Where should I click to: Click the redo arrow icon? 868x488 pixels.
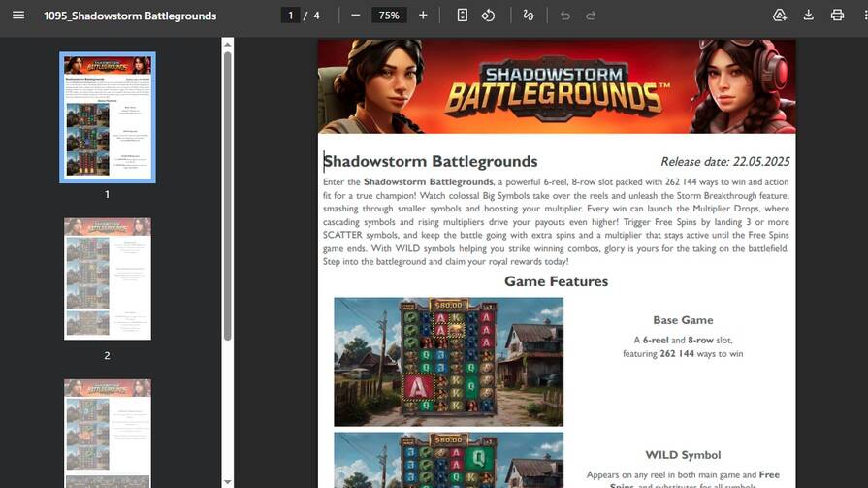click(x=591, y=16)
